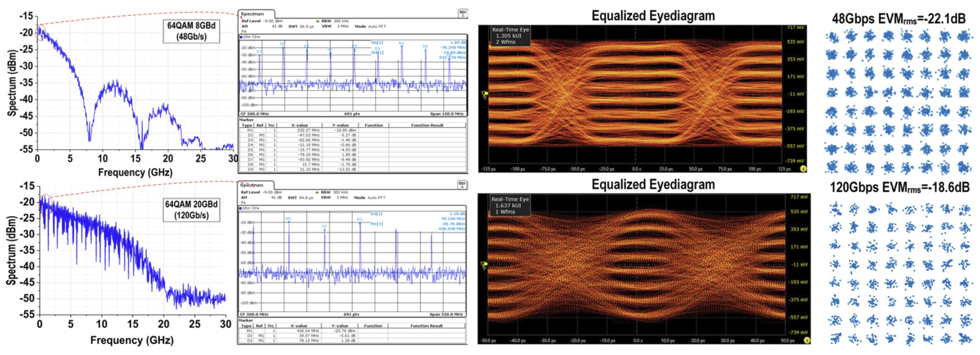
Task: Select the upper Spectrum tab
Action: coord(252,14)
